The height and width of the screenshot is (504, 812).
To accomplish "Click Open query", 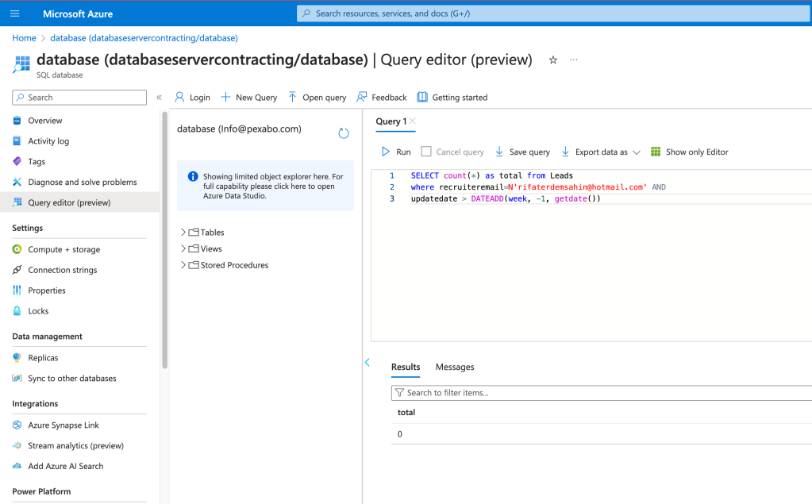I will coord(317,98).
